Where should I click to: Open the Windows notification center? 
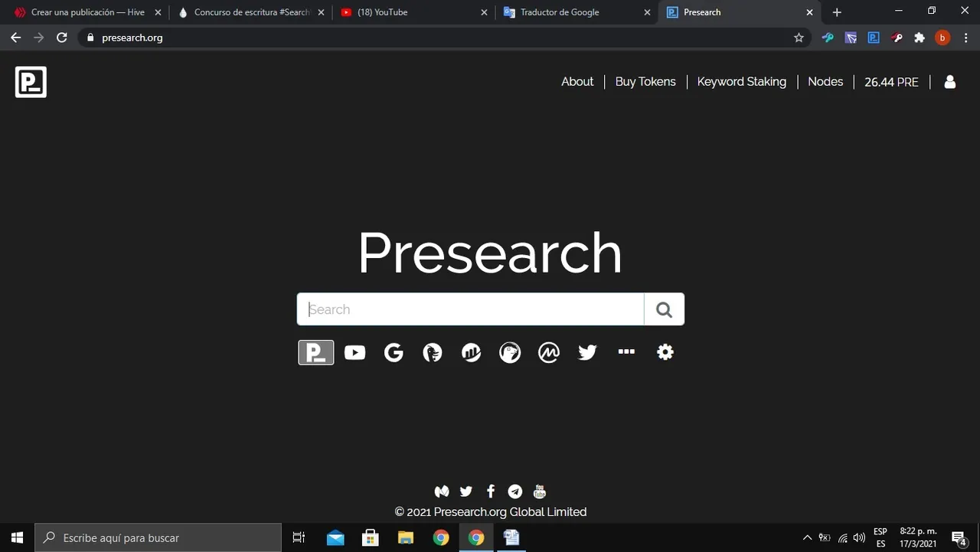(x=959, y=538)
